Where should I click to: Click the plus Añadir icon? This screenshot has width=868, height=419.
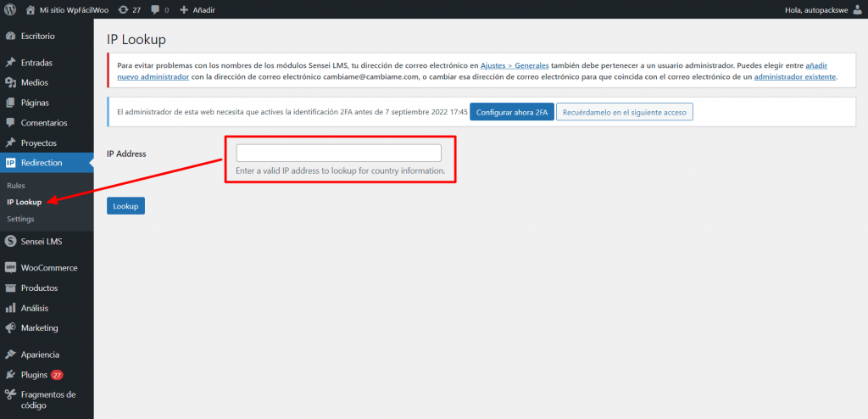(x=185, y=10)
